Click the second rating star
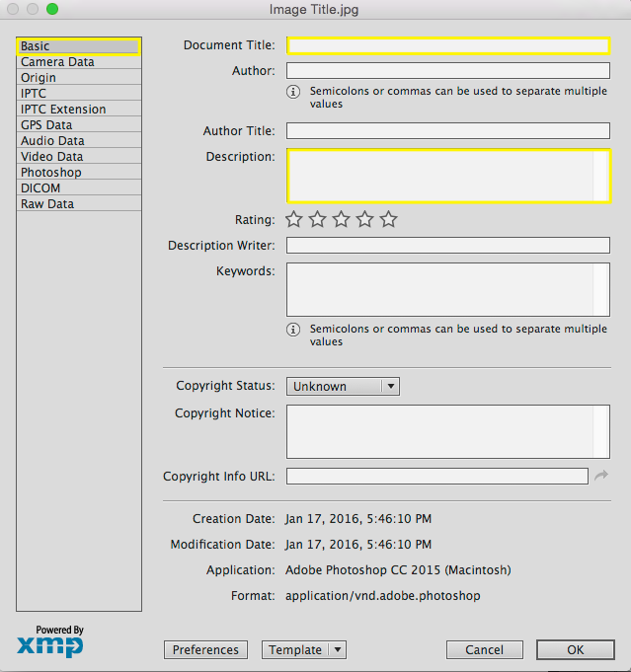 [318, 219]
